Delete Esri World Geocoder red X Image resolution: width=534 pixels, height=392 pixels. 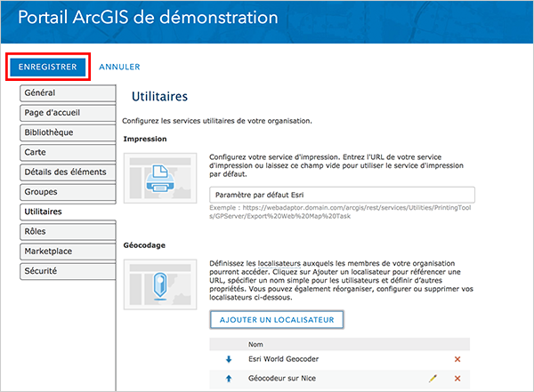pyautogui.click(x=457, y=359)
